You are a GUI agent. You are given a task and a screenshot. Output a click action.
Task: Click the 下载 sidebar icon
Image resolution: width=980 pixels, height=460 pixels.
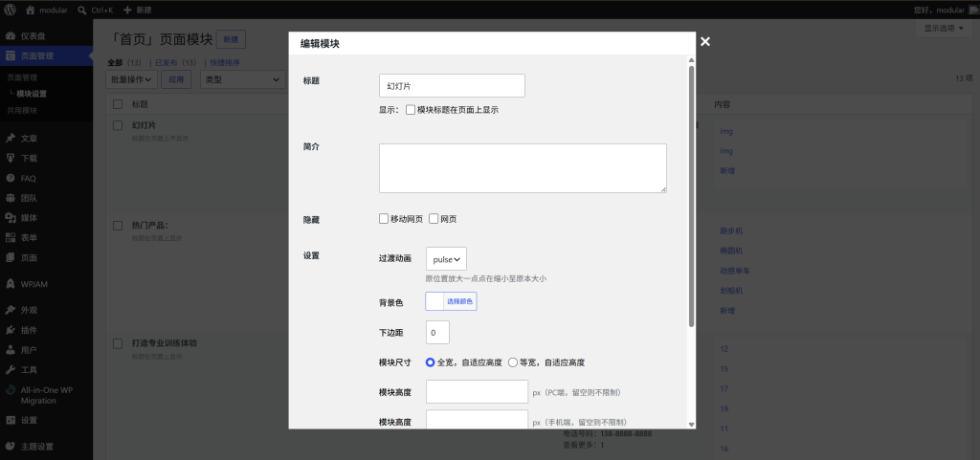point(10,159)
